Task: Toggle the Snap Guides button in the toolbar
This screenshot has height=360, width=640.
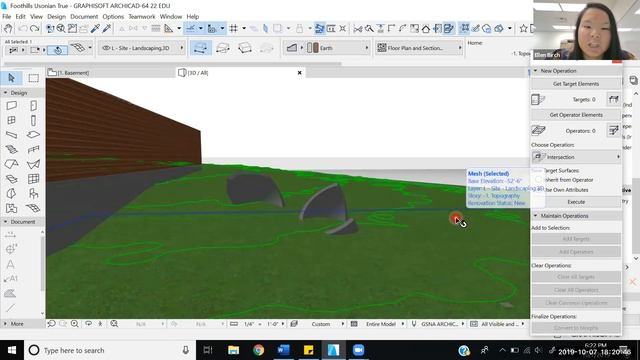Action: click(212, 28)
